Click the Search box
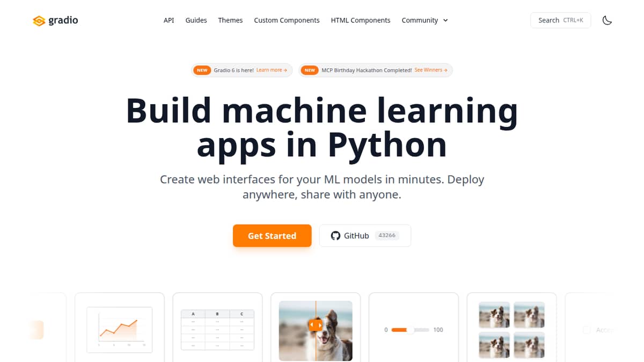This screenshot has width=644, height=362. [560, 20]
